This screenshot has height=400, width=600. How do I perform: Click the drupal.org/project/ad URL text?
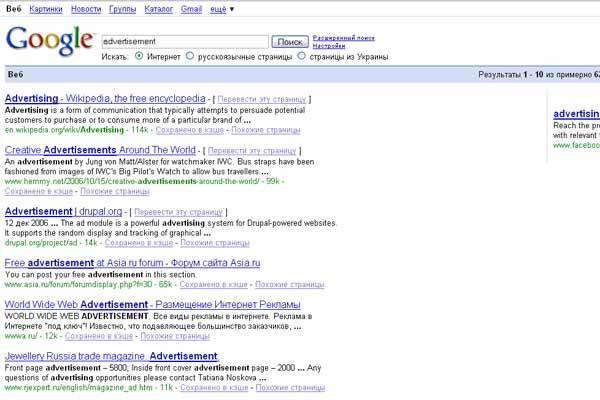41,243
